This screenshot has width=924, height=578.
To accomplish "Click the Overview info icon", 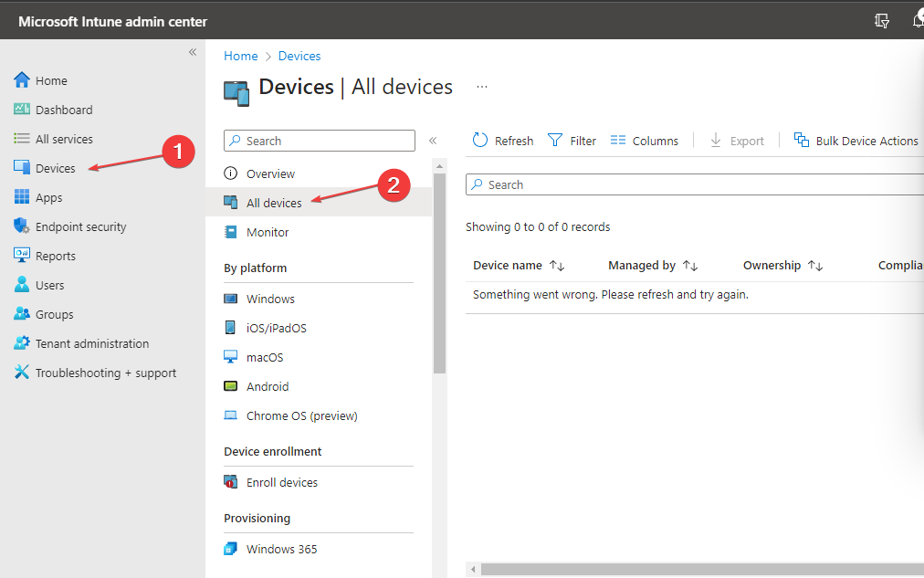I will tap(230, 173).
